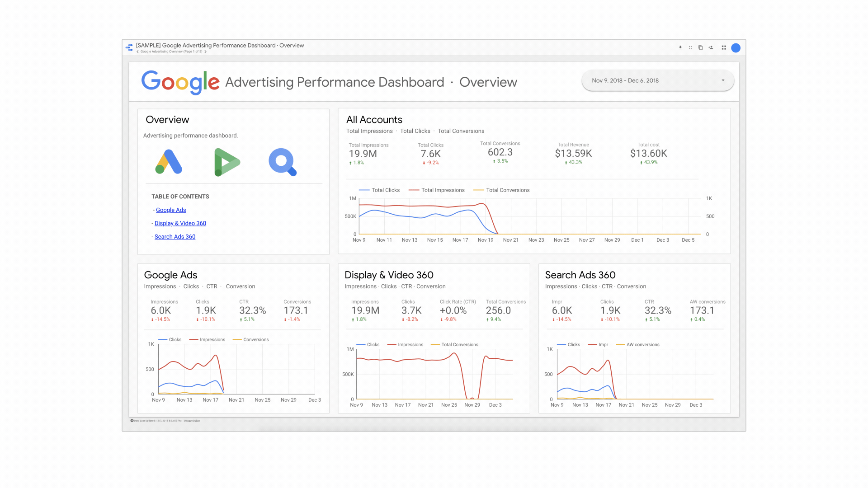Toggle Total Impressions legend in All Accounts chart
Image resolution: width=868 pixels, height=488 pixels.
click(437, 190)
